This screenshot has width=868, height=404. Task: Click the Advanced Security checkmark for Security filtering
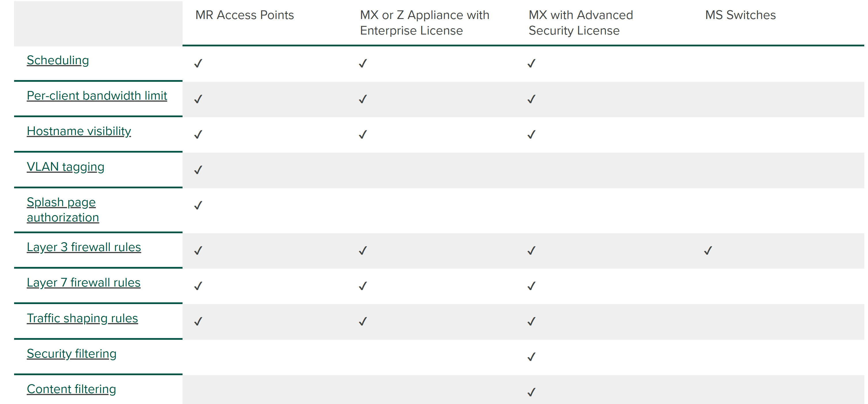click(x=531, y=356)
